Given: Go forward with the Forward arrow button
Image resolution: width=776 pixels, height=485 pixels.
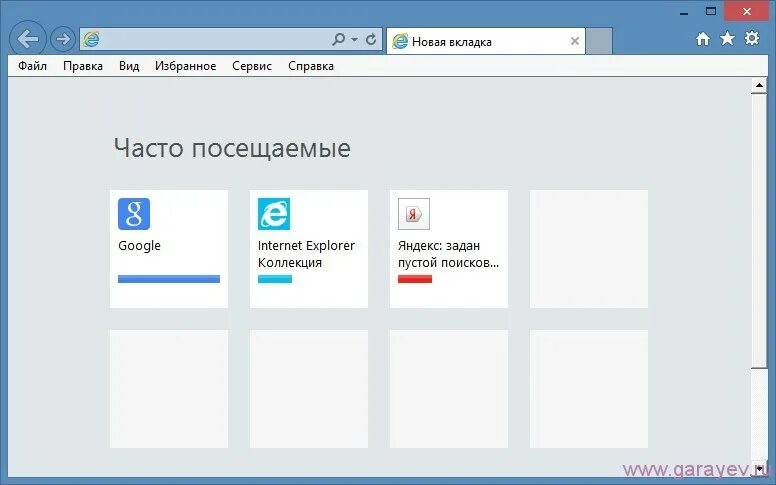Looking at the screenshot, I should (x=63, y=39).
